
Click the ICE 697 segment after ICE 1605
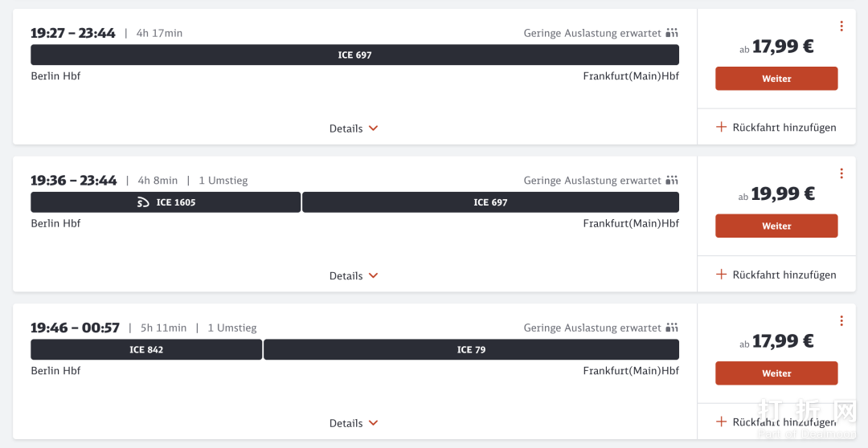[x=490, y=202]
